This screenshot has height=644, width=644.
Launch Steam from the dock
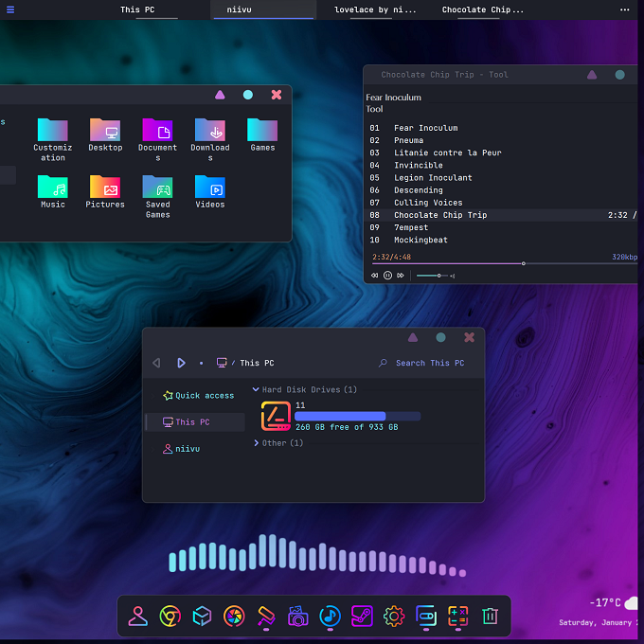click(x=362, y=617)
